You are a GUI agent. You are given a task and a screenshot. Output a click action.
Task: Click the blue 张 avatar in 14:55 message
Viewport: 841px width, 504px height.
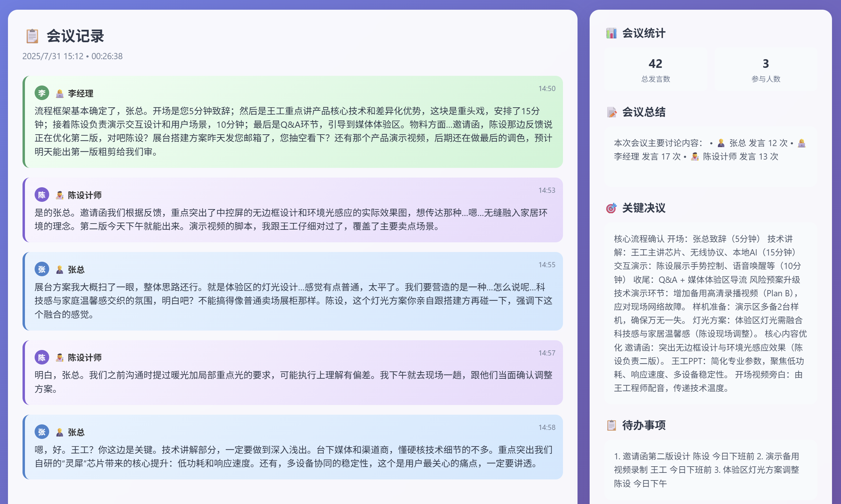click(x=42, y=269)
